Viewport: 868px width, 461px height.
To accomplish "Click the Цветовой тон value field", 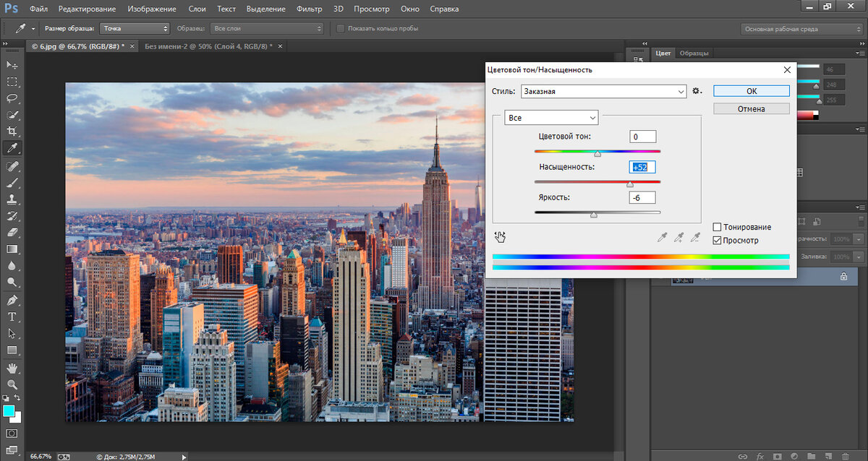I will [642, 137].
